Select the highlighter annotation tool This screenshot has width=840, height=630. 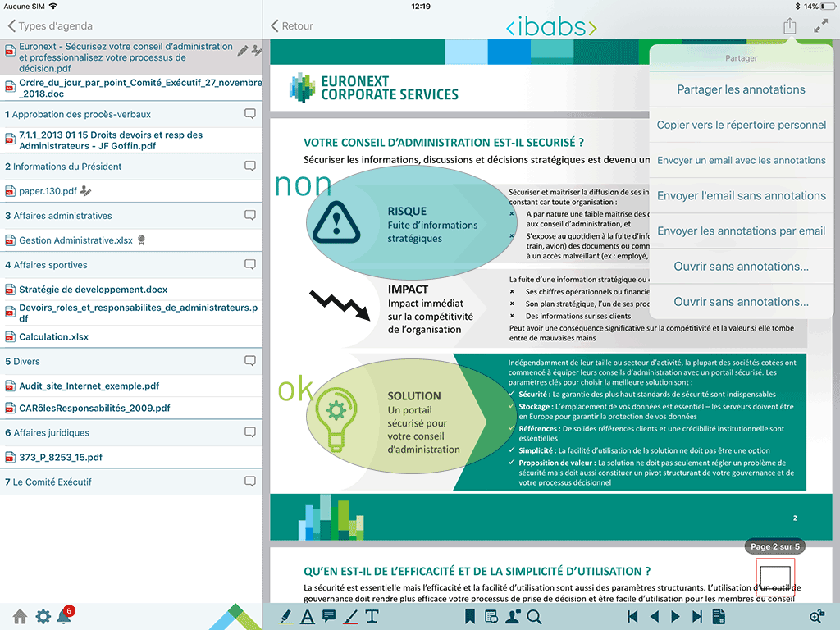pyautogui.click(x=286, y=617)
